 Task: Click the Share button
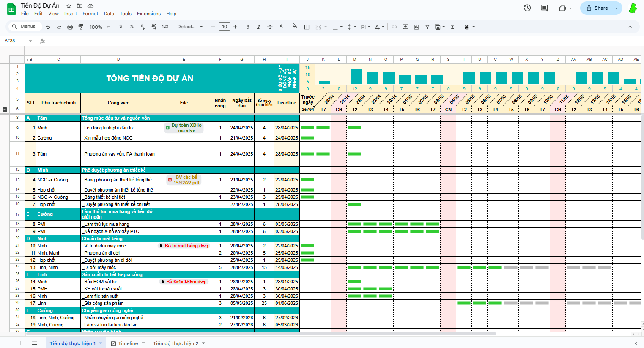click(x=597, y=8)
